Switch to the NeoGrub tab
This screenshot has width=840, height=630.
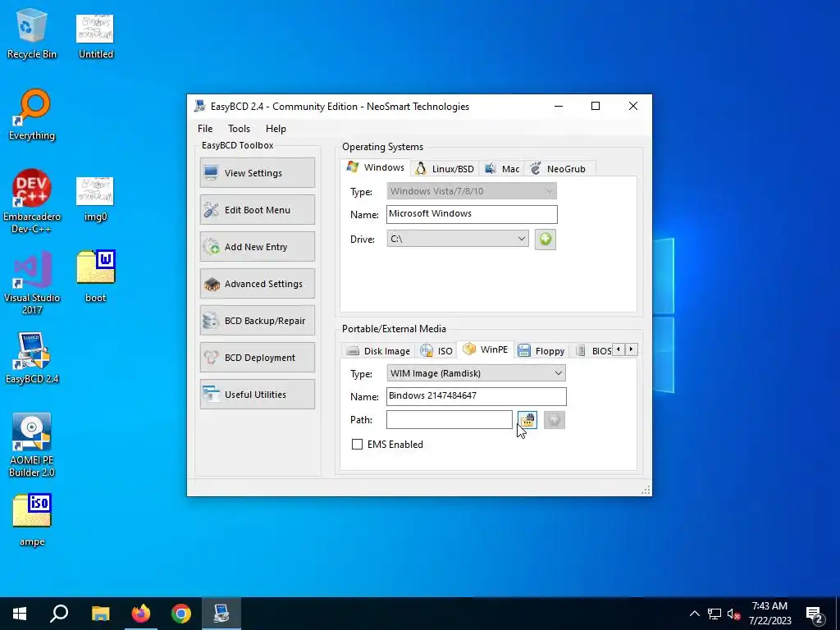558,169
